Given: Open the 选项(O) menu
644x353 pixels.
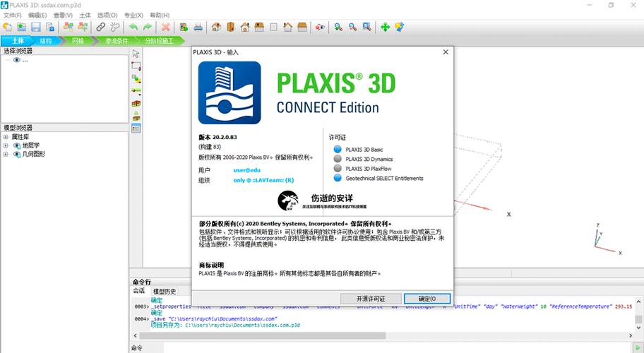Looking at the screenshot, I should (107, 16).
